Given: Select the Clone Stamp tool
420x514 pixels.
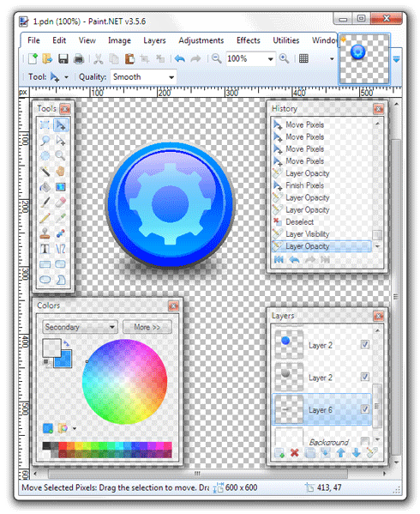Looking at the screenshot, I should [x=45, y=233].
